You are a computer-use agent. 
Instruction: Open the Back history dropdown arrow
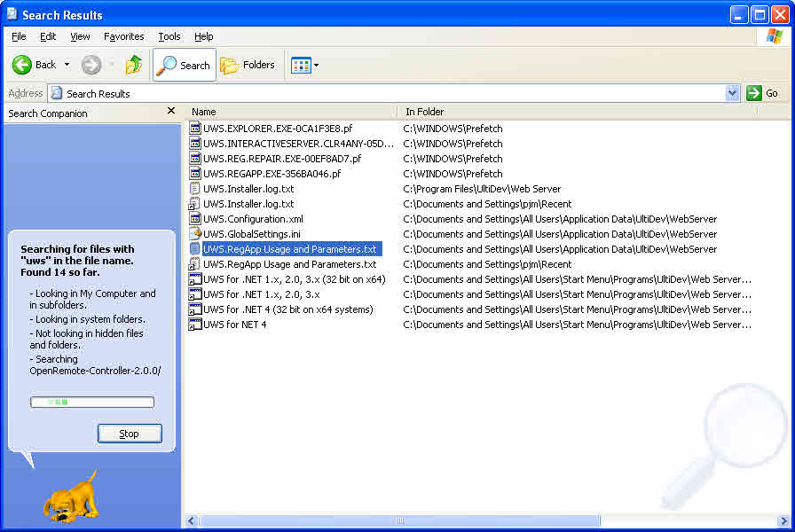pyautogui.click(x=67, y=65)
